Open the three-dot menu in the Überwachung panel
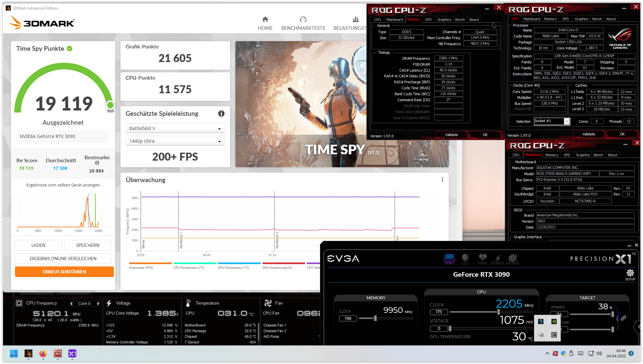643x364 pixels. tap(442, 180)
